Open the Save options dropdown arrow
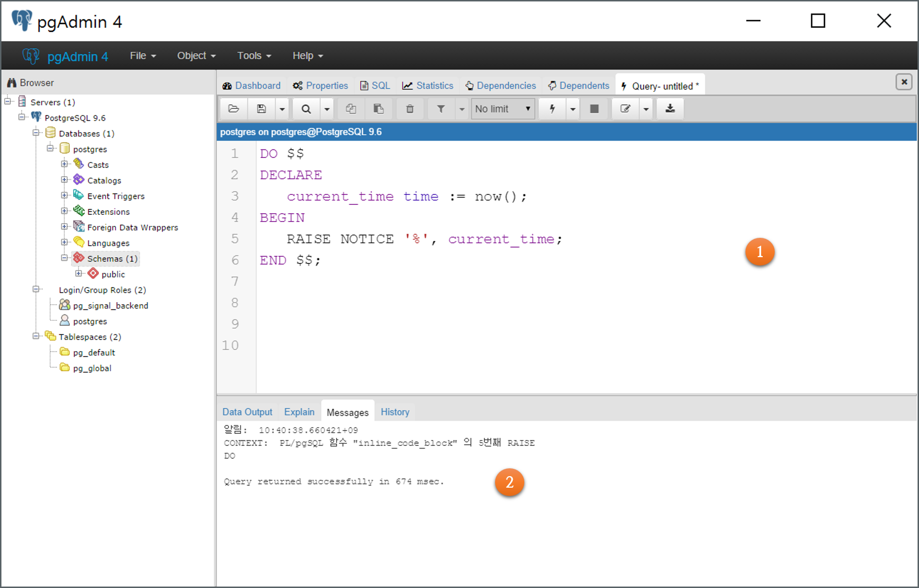The width and height of the screenshot is (919, 588). click(282, 109)
